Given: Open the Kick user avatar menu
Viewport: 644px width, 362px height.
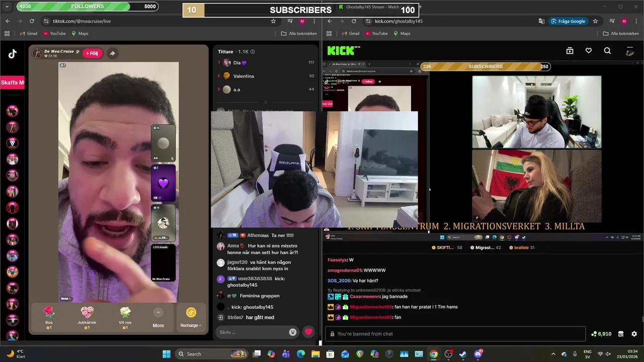Looking at the screenshot, I should click(x=629, y=51).
